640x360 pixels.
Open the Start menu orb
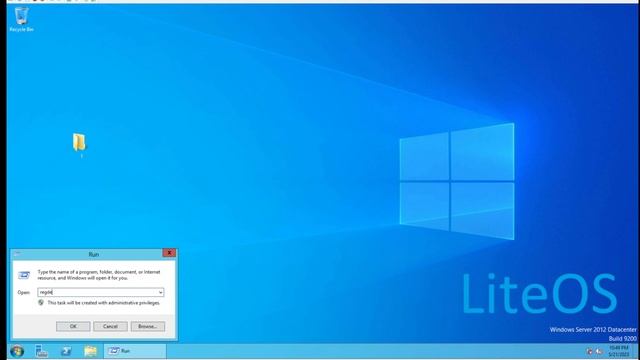point(17,351)
